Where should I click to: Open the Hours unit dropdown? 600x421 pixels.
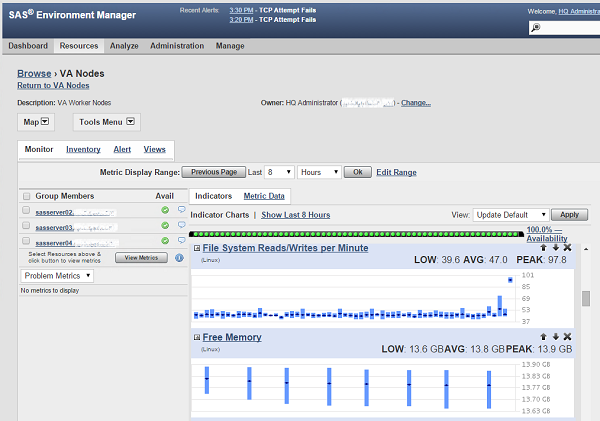319,172
